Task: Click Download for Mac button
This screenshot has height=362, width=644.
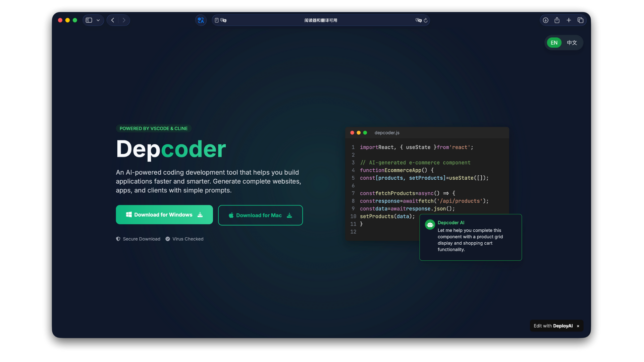Action: click(x=260, y=215)
